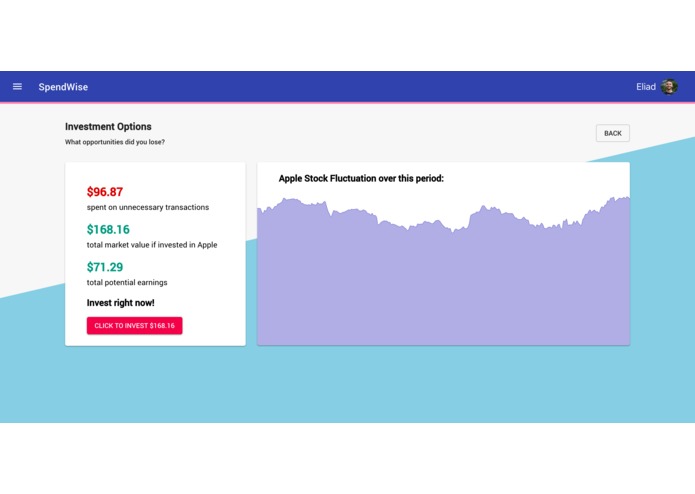The width and height of the screenshot is (695, 494).
Task: Click 'total potential earnings' label
Action: 127,283
